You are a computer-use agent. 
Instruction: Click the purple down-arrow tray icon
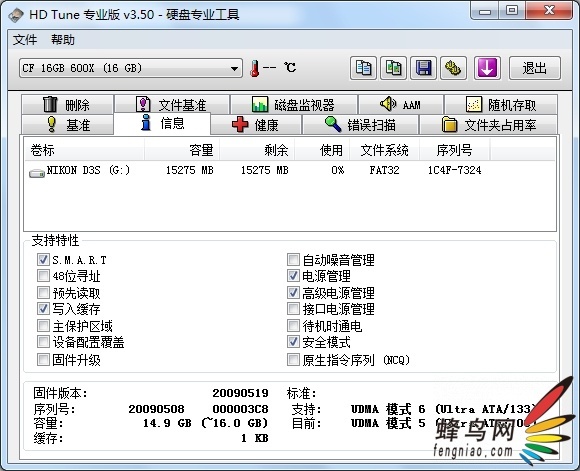pyautogui.click(x=487, y=68)
